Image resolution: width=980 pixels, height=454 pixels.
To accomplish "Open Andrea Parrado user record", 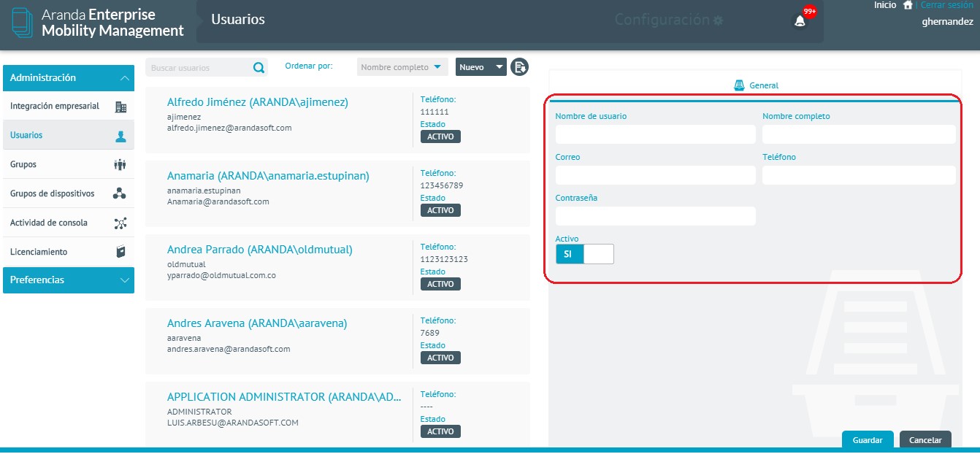I will click(x=260, y=250).
